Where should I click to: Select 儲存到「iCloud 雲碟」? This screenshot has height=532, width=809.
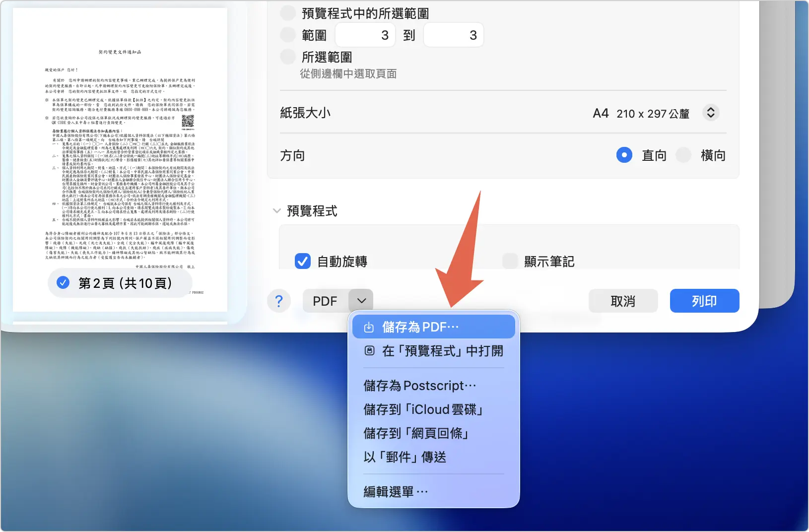point(433,409)
